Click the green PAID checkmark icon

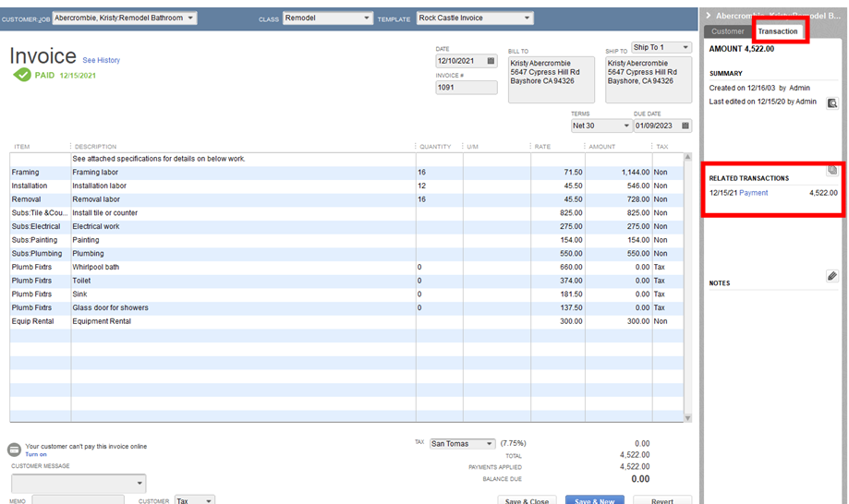click(x=22, y=75)
